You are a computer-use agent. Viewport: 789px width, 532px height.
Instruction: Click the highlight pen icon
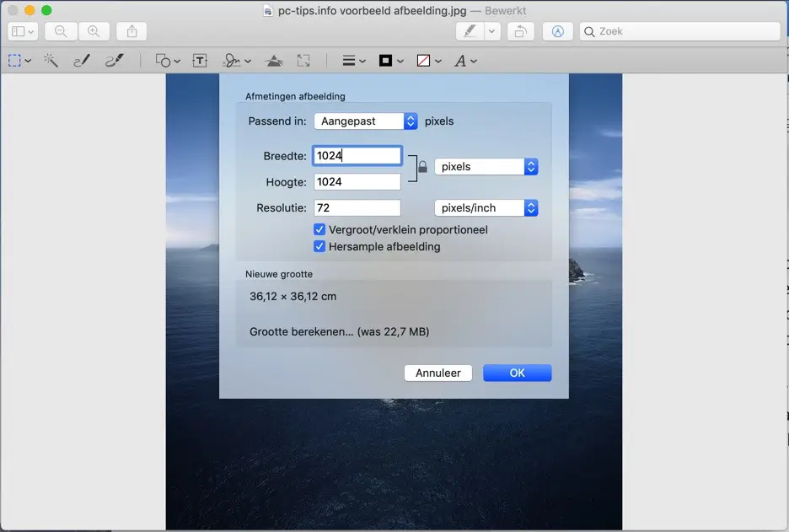470,31
